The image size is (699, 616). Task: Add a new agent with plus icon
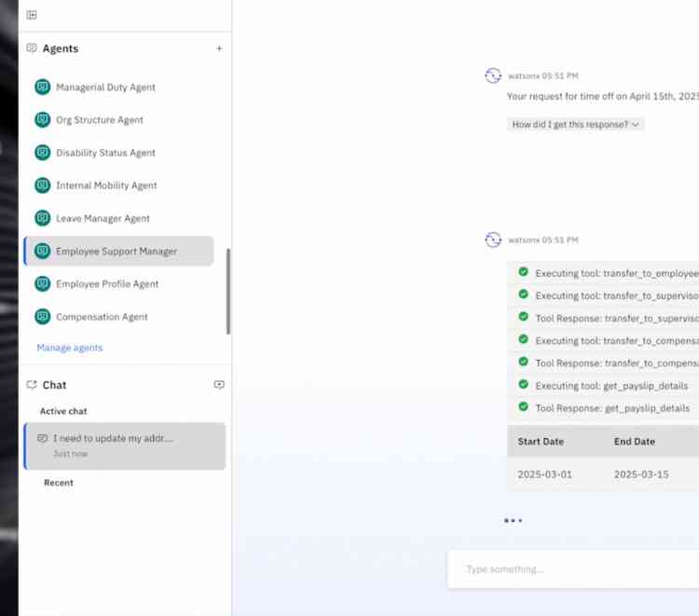point(219,48)
